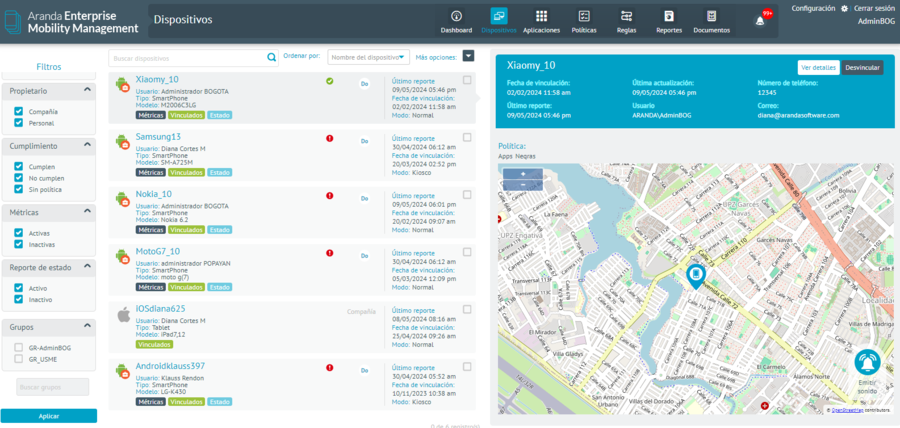The height and width of the screenshot is (428, 900).
Task: Click the AdminBOG username text
Action: [876, 21]
